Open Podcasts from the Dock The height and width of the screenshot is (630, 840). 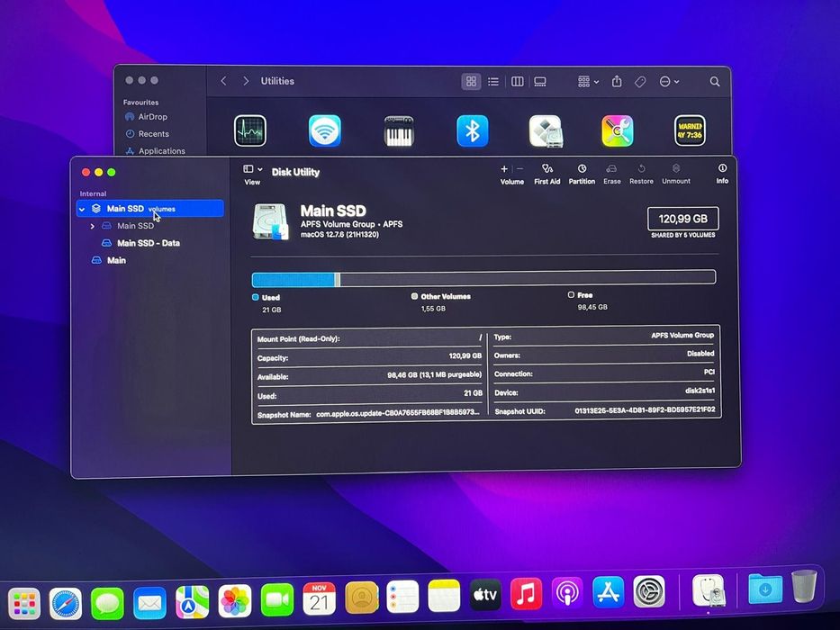coord(567,592)
